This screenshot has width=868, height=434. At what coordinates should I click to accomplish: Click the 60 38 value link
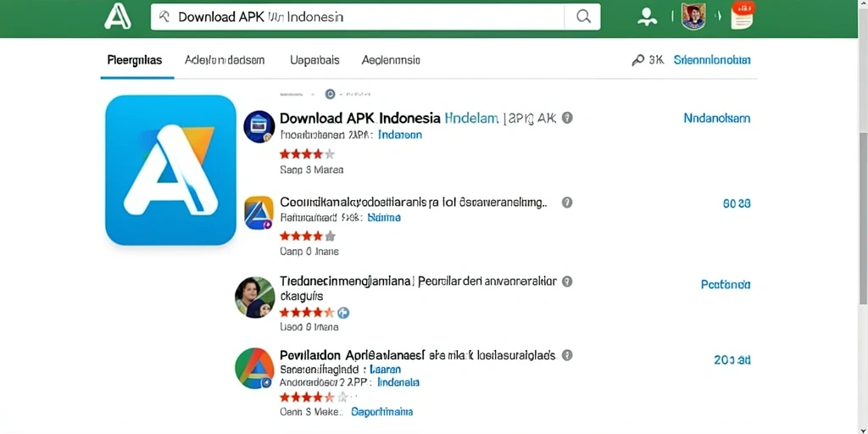pos(737,203)
